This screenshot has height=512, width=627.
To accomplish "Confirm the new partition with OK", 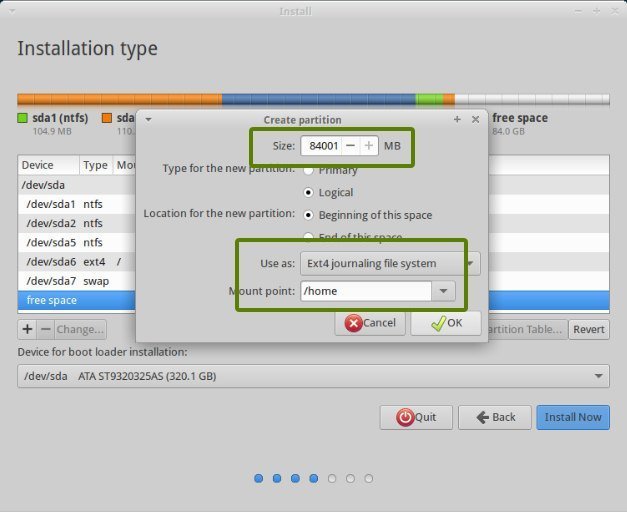I will pyautogui.click(x=446, y=323).
